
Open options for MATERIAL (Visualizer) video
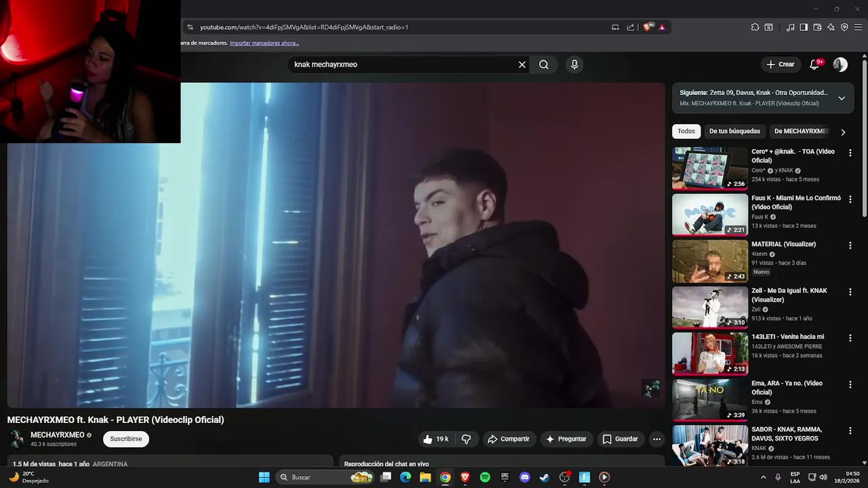coord(850,245)
